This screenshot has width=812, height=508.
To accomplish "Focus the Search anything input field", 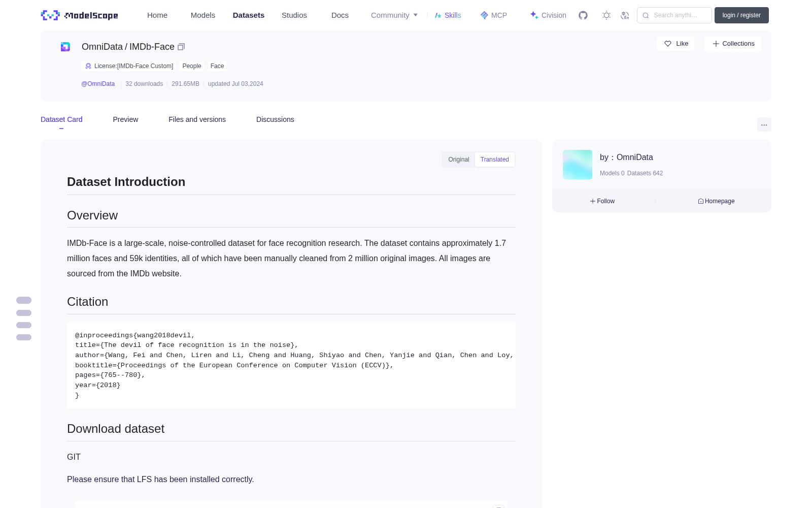I will 674,15.
